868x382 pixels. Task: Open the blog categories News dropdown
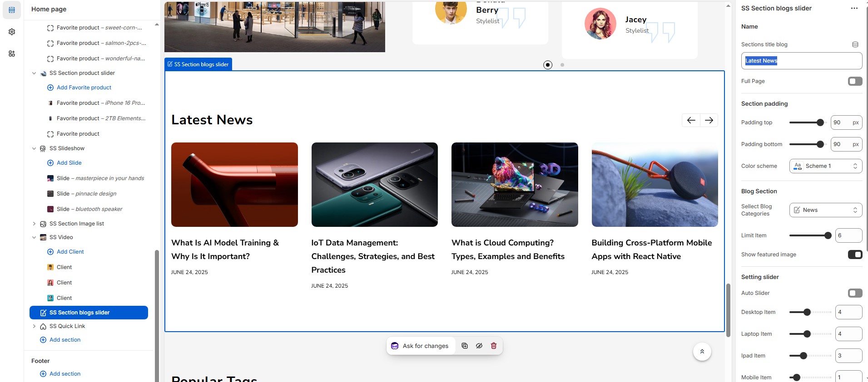coord(825,210)
